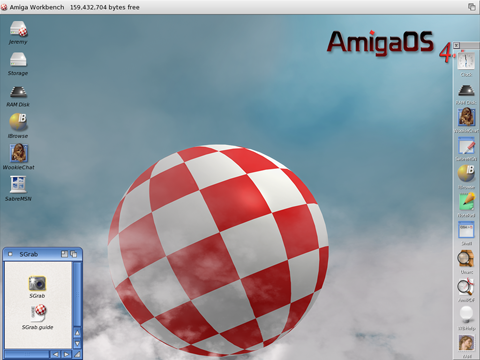This screenshot has height=360, width=480.
Task: Toggle the SGrab window zoom gadget
Action: tap(64, 254)
